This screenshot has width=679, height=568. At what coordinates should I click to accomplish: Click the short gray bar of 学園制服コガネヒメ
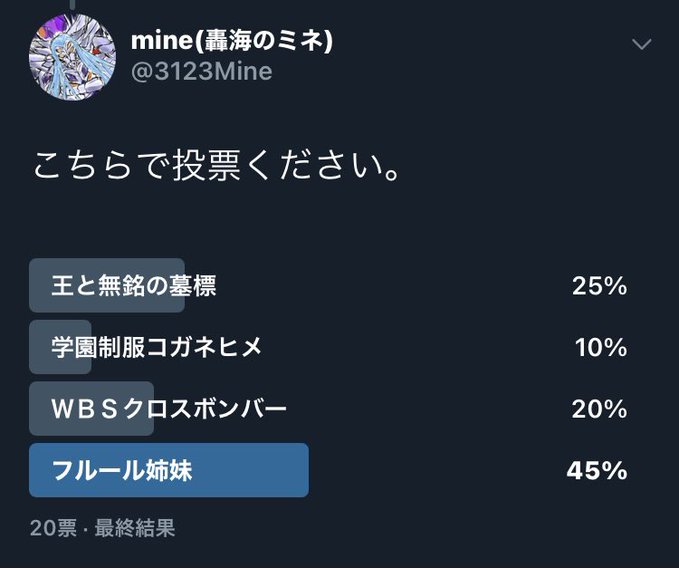[60, 347]
